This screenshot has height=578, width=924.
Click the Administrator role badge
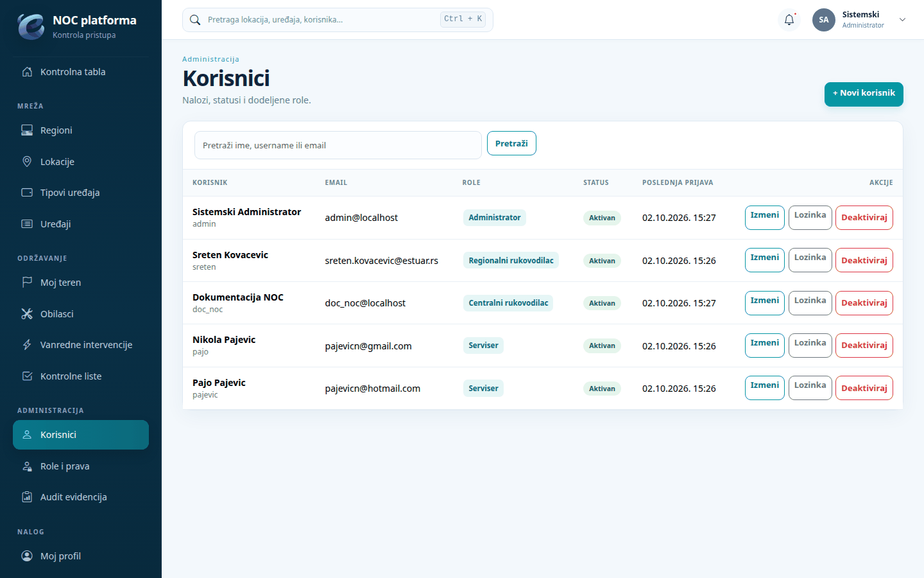pyautogui.click(x=495, y=218)
